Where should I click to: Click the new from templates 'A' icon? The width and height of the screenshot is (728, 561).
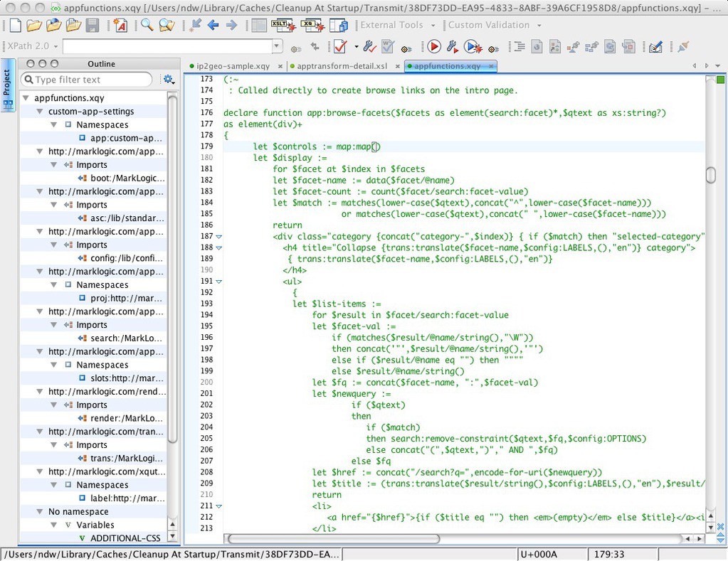pyautogui.click(x=120, y=25)
